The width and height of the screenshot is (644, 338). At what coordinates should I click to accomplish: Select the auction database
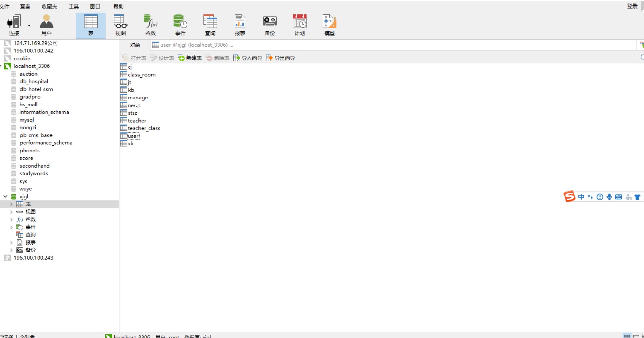[x=28, y=74]
